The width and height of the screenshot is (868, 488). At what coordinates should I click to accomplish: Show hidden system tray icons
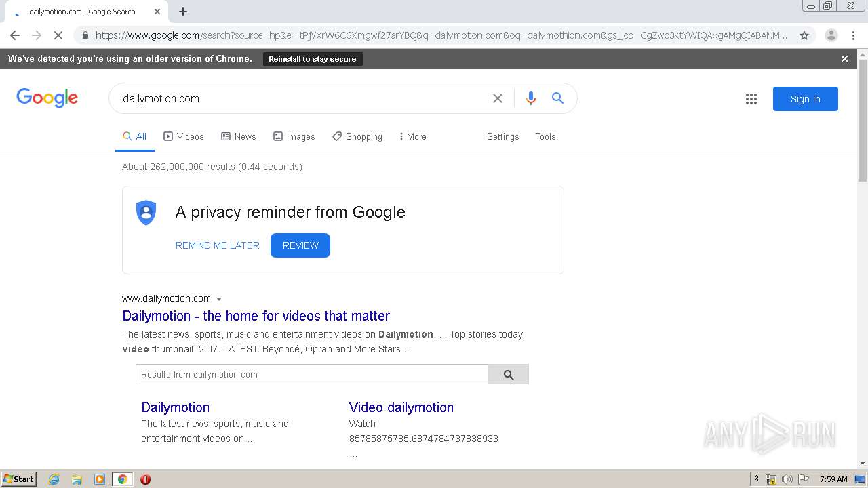point(757,479)
